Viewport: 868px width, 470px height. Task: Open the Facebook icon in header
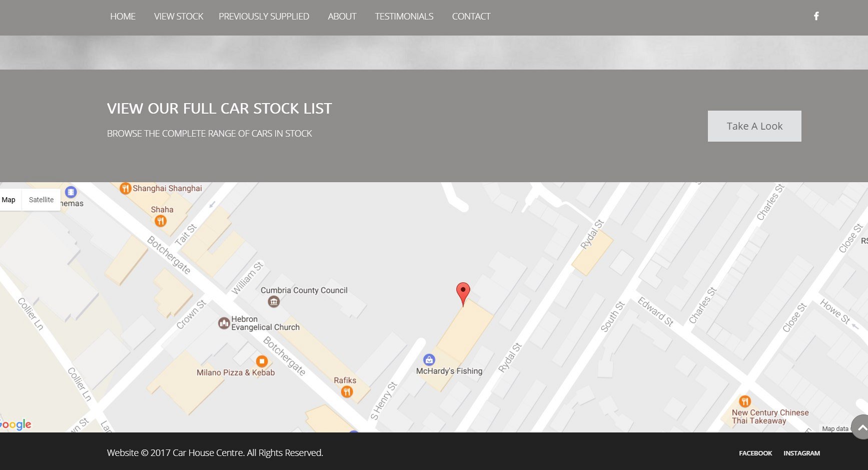[816, 16]
